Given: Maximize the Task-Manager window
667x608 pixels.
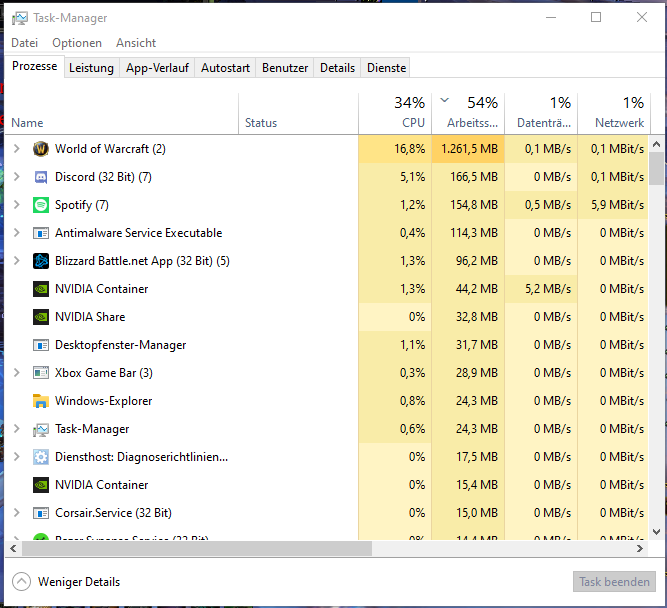Looking at the screenshot, I should pyautogui.click(x=596, y=17).
